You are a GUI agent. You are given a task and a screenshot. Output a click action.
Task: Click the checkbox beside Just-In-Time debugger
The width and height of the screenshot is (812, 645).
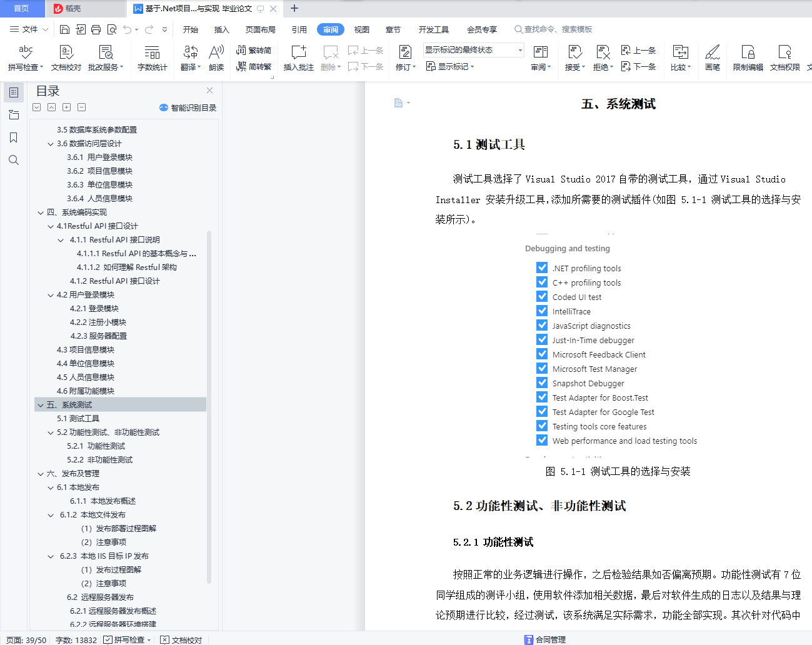click(x=542, y=339)
